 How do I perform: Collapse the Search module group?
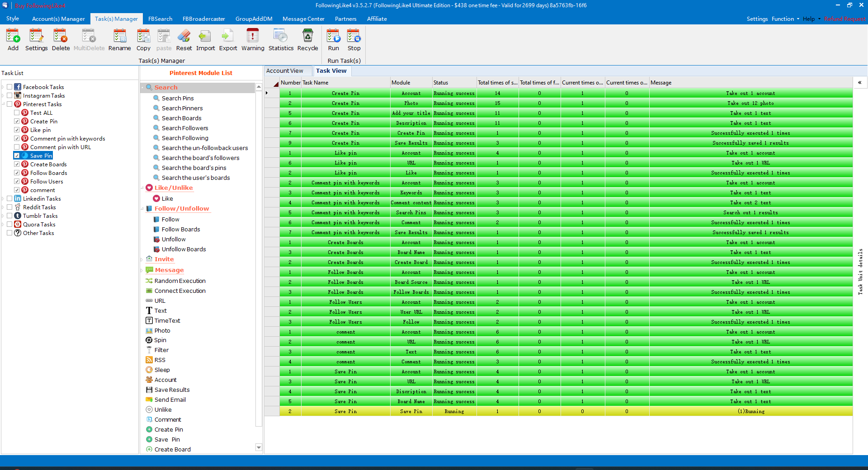(142, 87)
